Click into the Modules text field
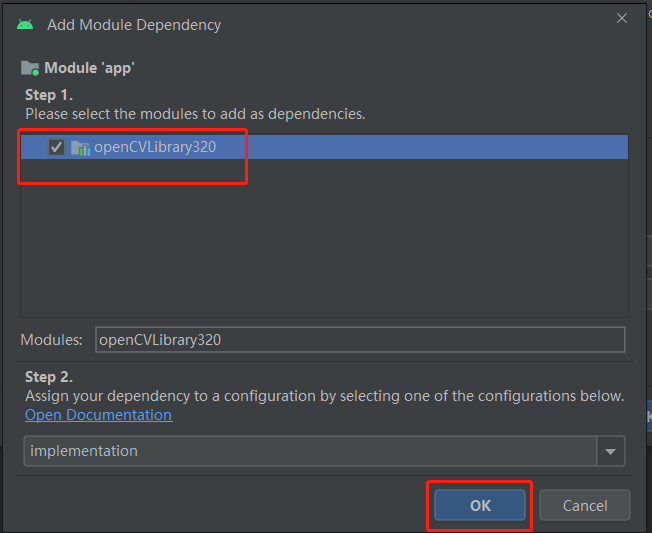652x533 pixels. 360,339
